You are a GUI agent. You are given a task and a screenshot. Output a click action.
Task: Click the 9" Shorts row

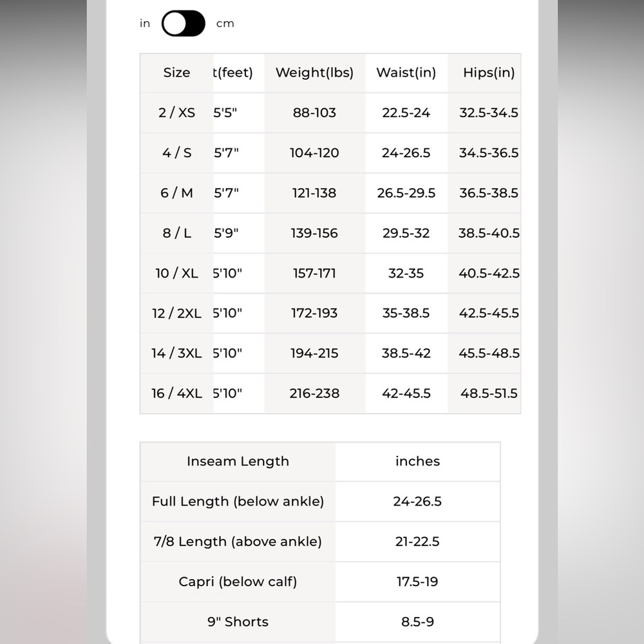(320, 622)
